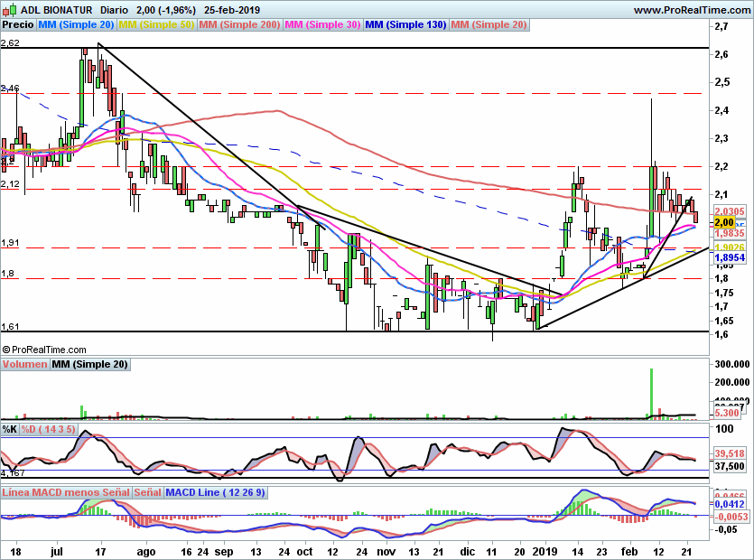The width and height of the screenshot is (754, 560).
Task: Click the Señal label in the MACD panel
Action: tap(147, 492)
